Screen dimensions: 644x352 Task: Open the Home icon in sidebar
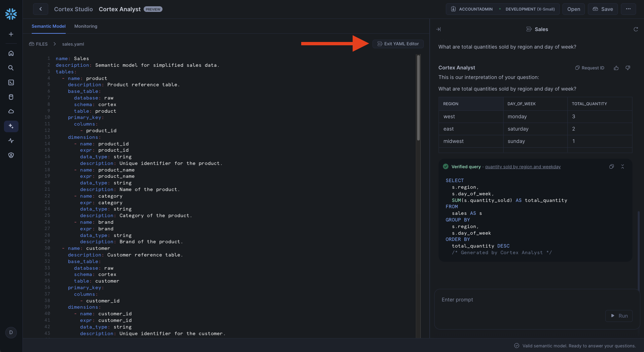tap(11, 53)
